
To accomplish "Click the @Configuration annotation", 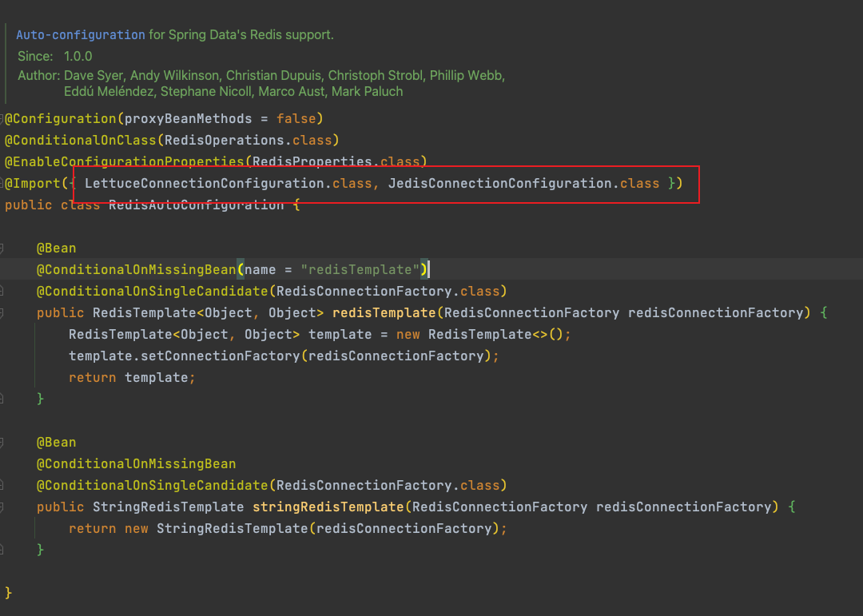I will [x=61, y=118].
